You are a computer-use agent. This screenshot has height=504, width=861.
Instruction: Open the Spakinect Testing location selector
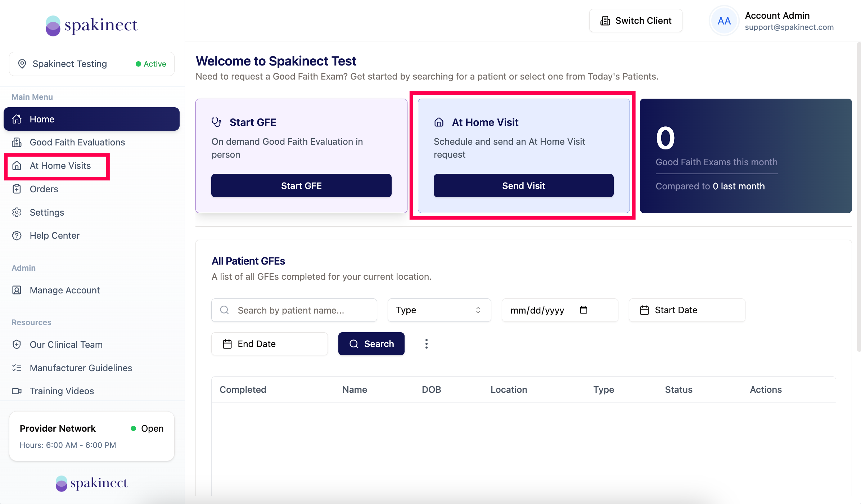92,64
